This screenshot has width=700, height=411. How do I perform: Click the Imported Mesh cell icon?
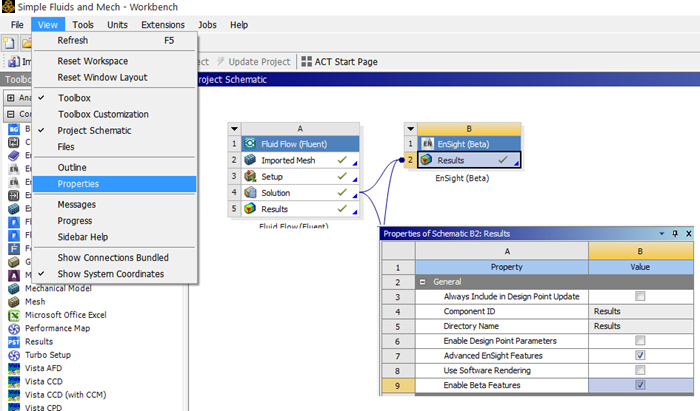(250, 160)
